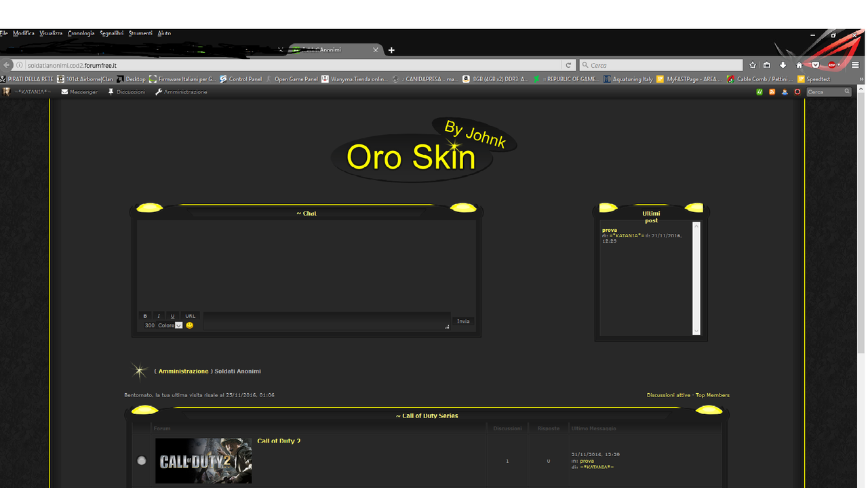Image resolution: width=868 pixels, height=488 pixels.
Task: Open the chat Colore dropdown
Action: (x=170, y=325)
